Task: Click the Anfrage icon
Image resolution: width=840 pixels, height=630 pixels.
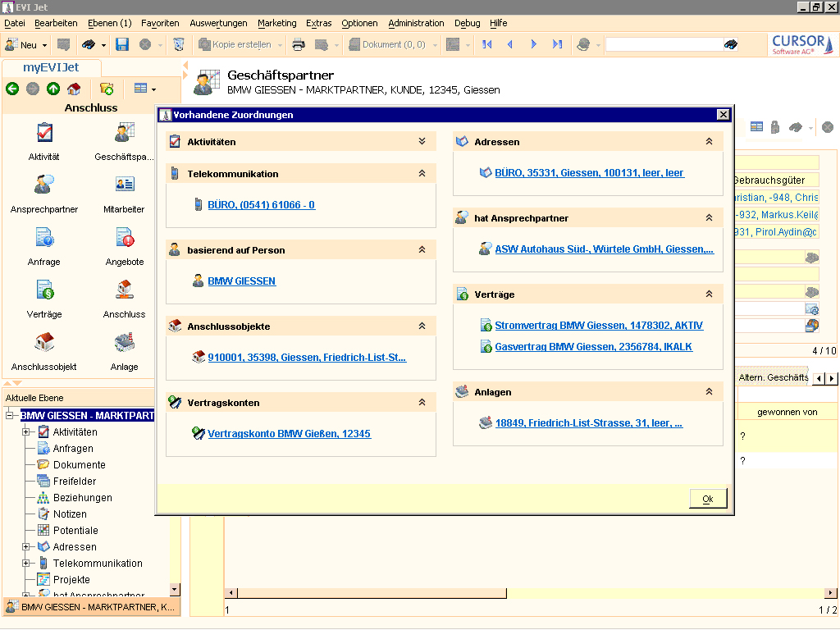Action: click(x=44, y=239)
